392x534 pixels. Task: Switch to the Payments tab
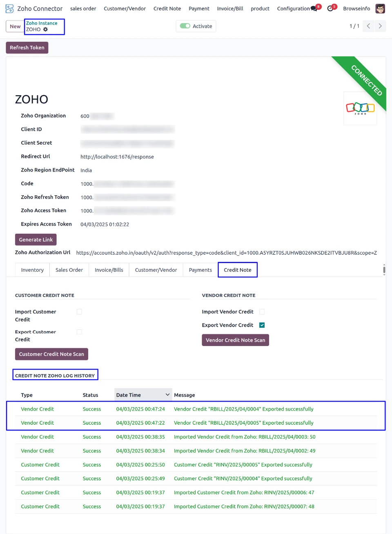[x=200, y=270]
